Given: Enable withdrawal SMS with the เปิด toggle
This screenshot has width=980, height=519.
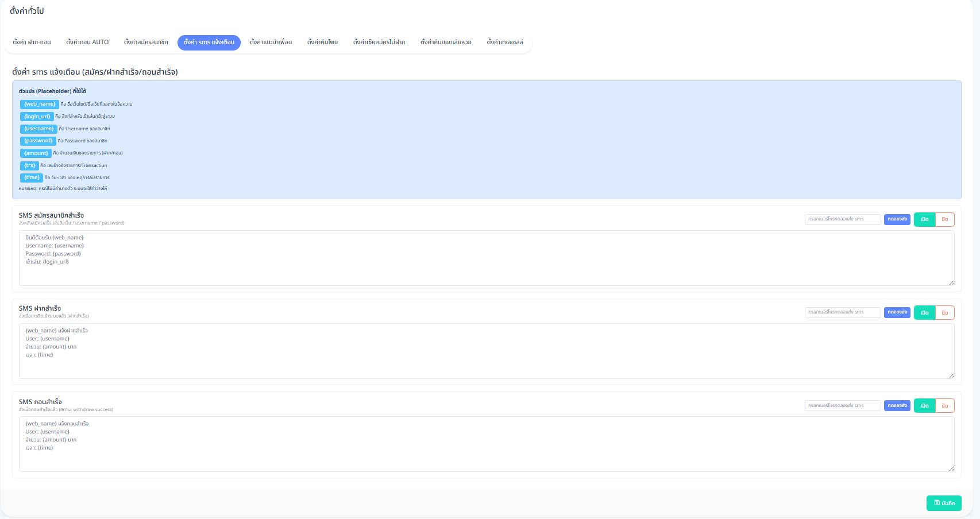Looking at the screenshot, I should click(x=924, y=406).
